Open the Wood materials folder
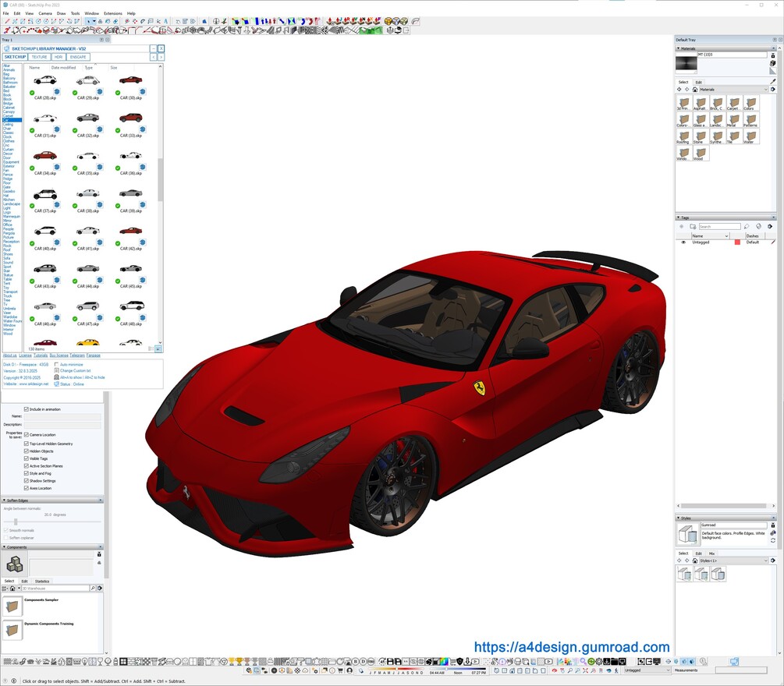Image resolution: width=784 pixels, height=686 pixels. [700, 153]
